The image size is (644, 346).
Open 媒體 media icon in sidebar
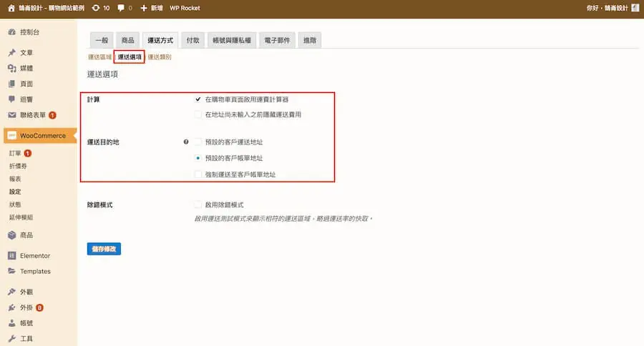pyautogui.click(x=12, y=68)
